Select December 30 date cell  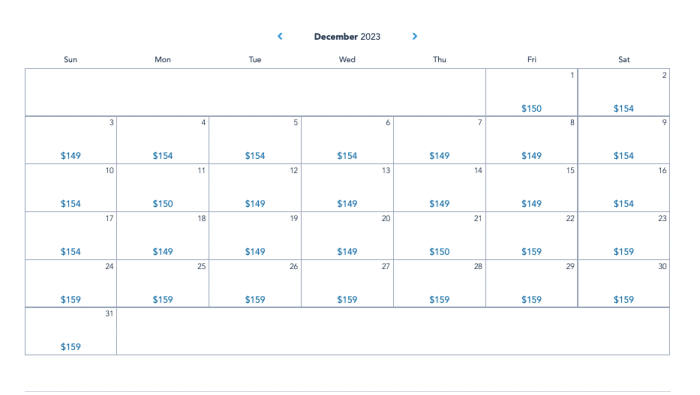click(624, 283)
